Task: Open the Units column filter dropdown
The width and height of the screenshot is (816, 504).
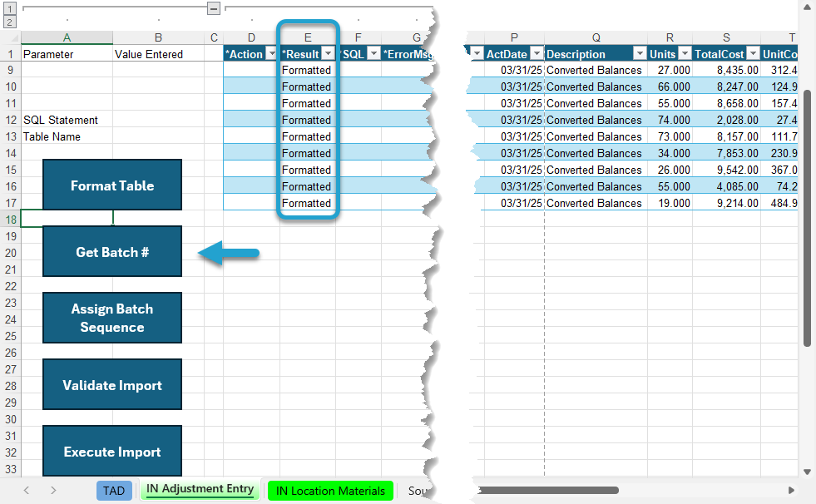Action: tap(685, 53)
